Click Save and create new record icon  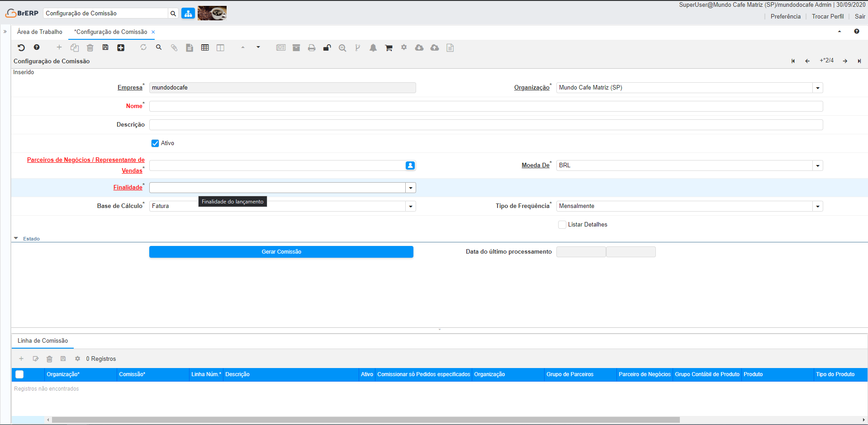[121, 47]
